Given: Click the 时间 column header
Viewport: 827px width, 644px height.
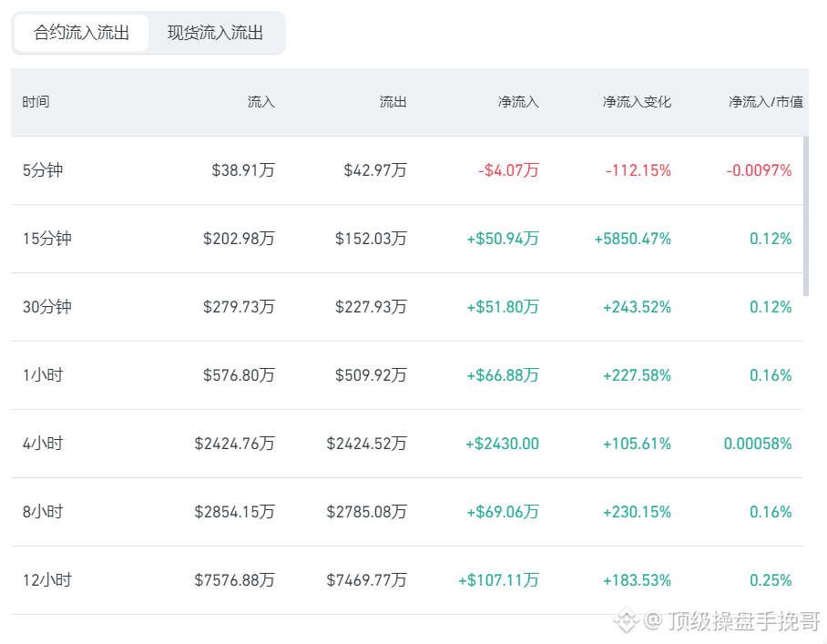Looking at the screenshot, I should 36,102.
